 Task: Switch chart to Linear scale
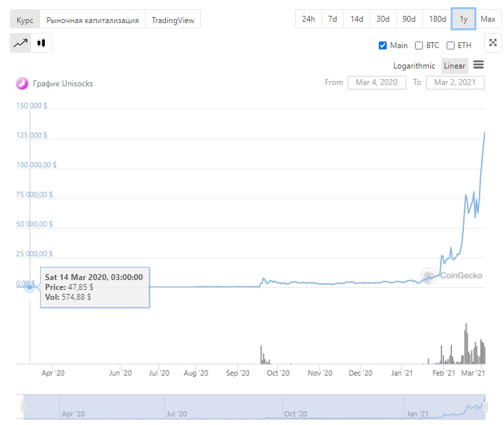455,66
